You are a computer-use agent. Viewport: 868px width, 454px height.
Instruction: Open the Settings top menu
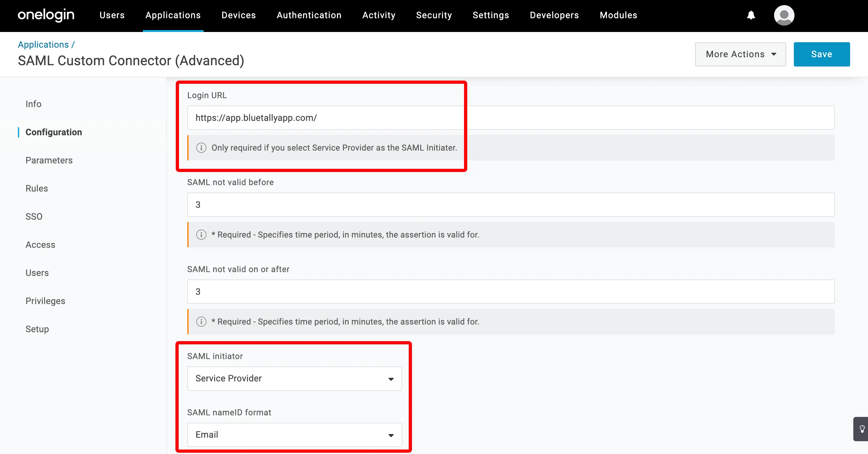click(491, 15)
